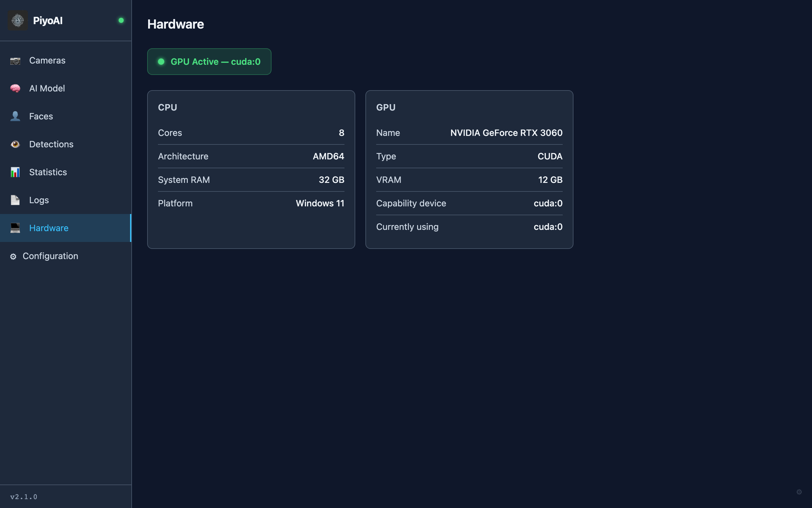Click the System RAM label
The height and width of the screenshot is (508, 812).
[x=184, y=180]
